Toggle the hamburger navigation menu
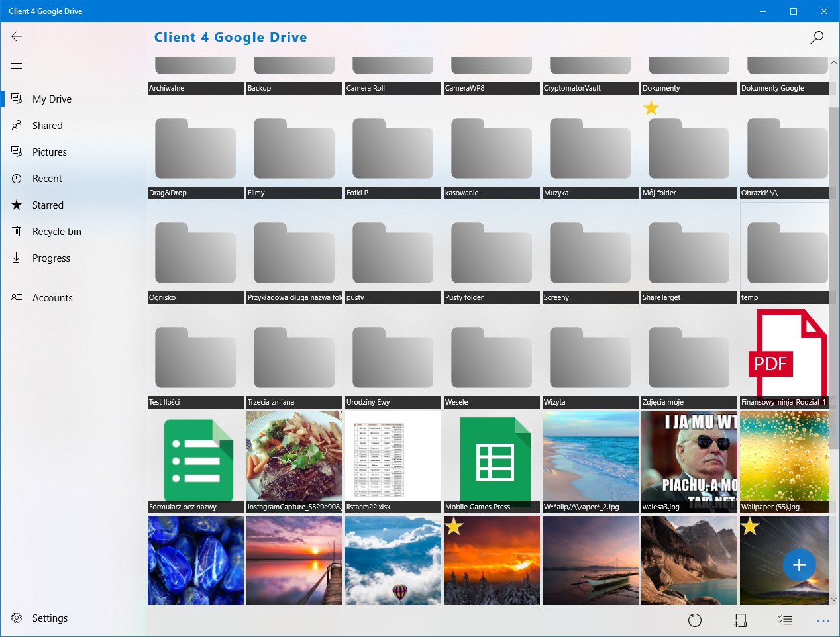 click(x=17, y=66)
